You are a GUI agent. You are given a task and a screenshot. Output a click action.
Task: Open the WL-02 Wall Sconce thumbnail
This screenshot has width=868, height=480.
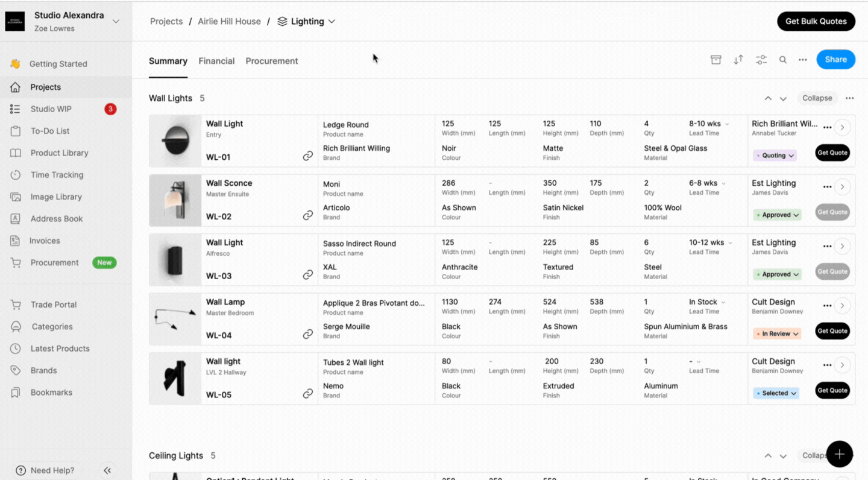pyautogui.click(x=175, y=201)
